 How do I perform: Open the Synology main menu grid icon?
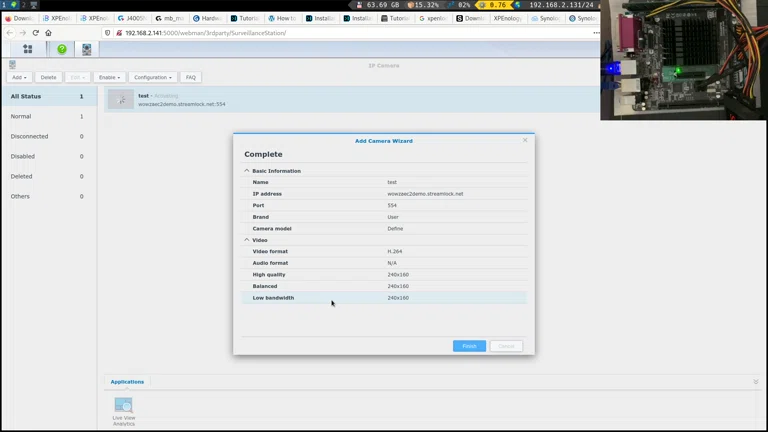pos(27,49)
